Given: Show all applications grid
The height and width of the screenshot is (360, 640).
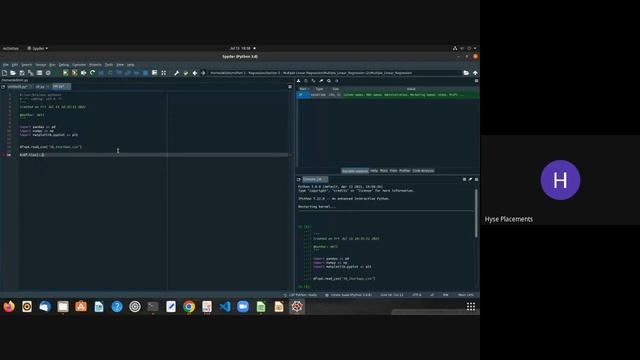Looking at the screenshot, I should click(x=471, y=307).
